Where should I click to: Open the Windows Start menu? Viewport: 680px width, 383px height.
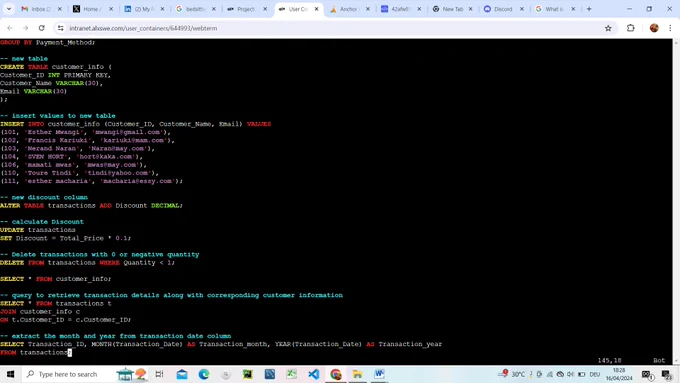10,374
